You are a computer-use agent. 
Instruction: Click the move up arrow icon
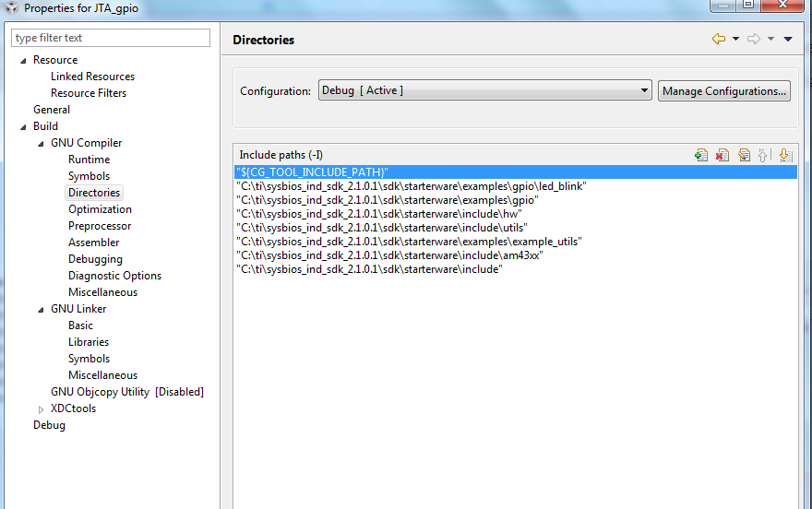(764, 155)
